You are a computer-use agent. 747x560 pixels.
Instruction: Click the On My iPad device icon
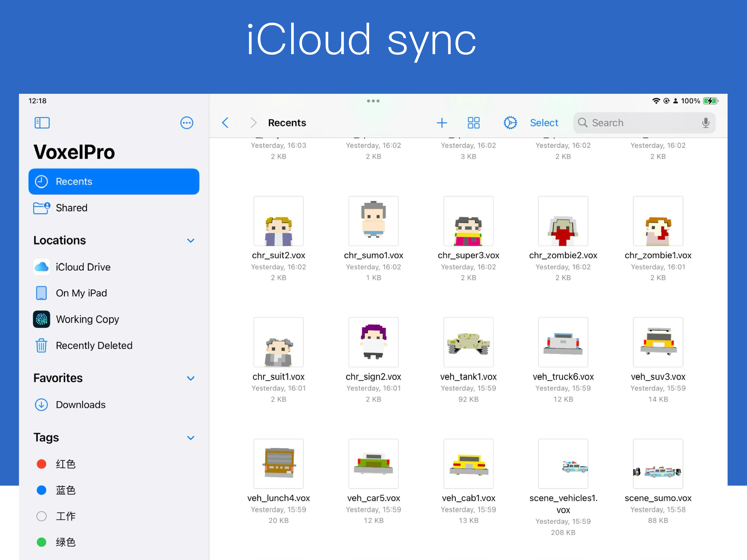coord(42,293)
